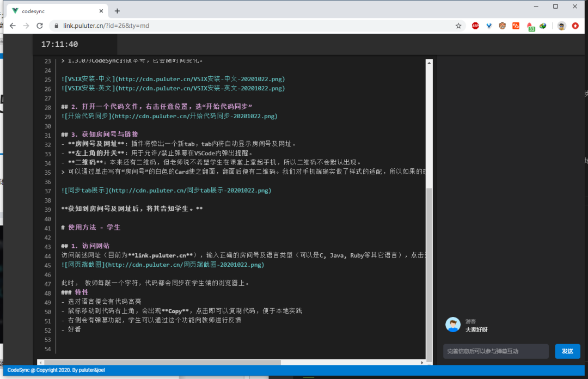This screenshot has width=588, height=379.
Task: Click the heading 1. 访问网站
Action: click(x=85, y=246)
